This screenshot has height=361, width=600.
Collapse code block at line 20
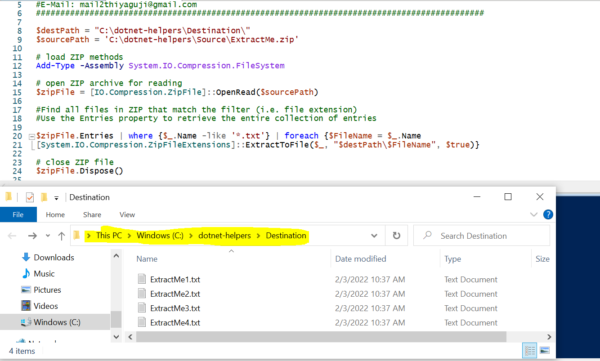32,136
